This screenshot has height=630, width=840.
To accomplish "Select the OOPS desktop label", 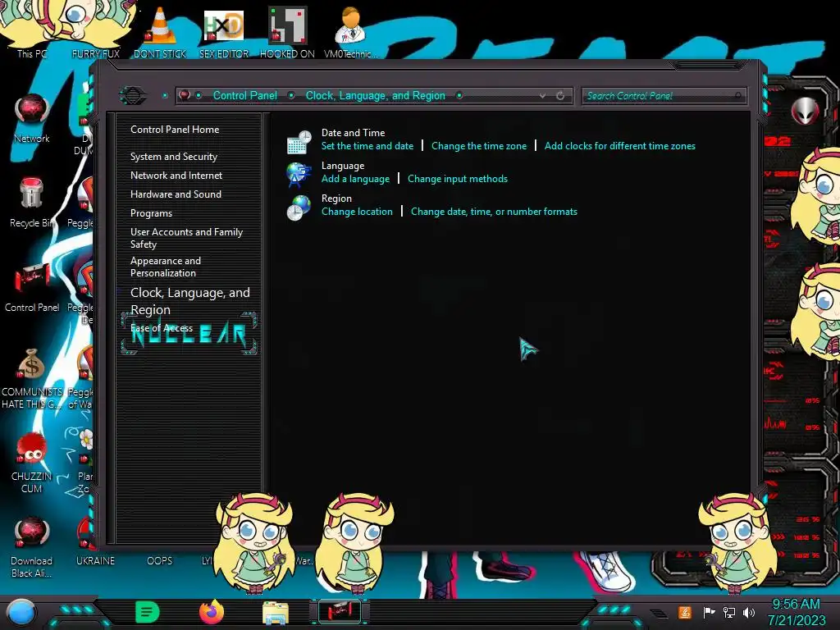I will click(160, 561).
